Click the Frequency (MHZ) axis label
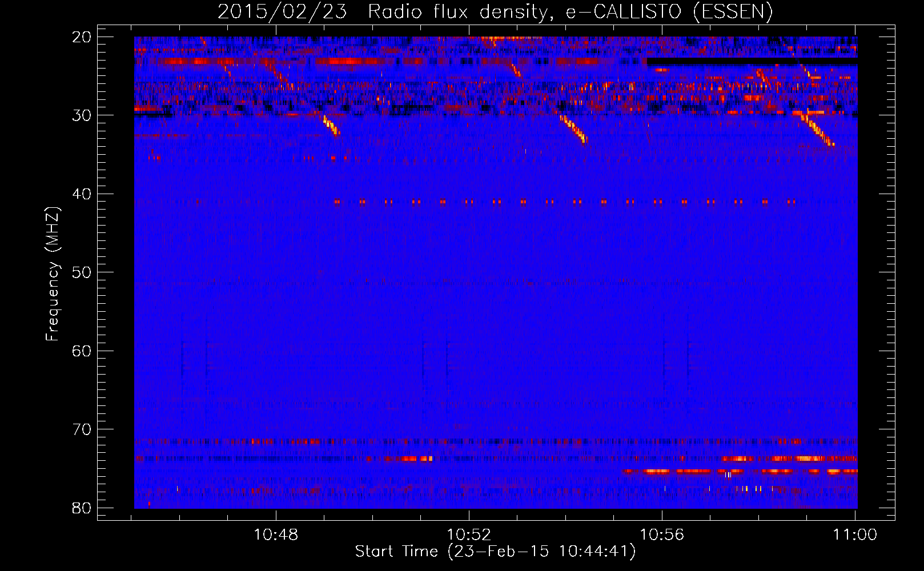 53,274
